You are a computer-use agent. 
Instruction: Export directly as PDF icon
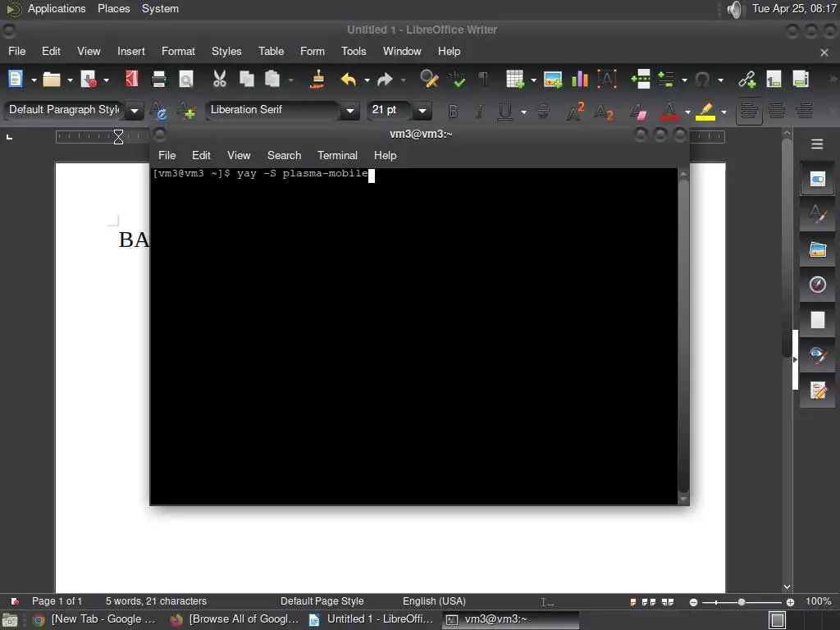coord(132,80)
